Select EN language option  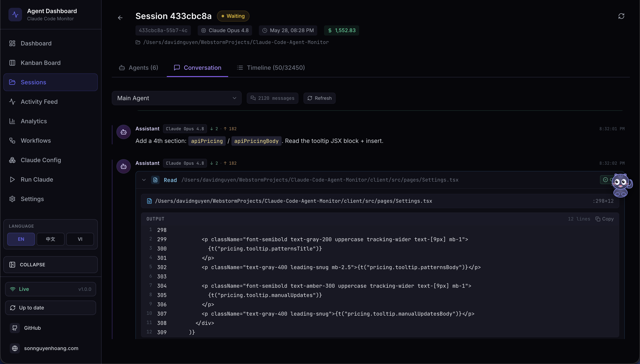21,239
